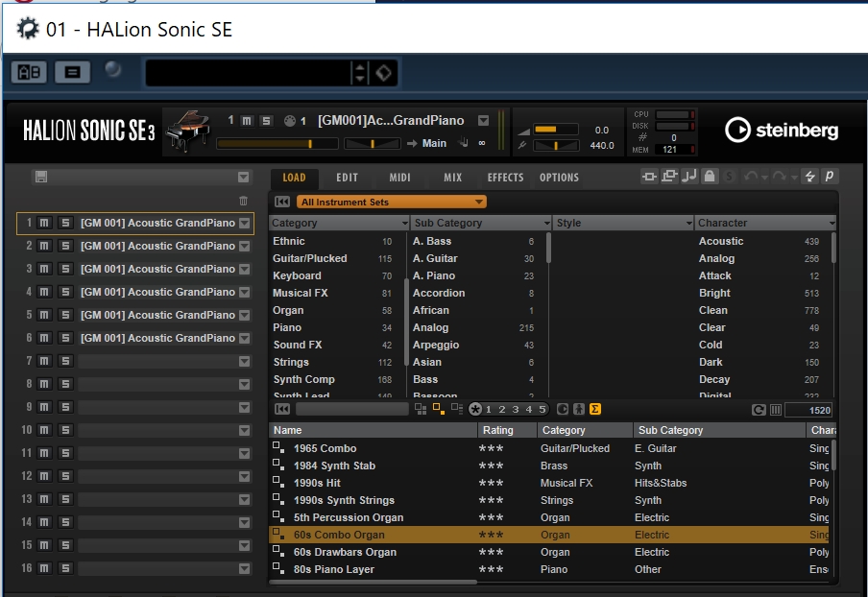Click the results text search field
Screen dimensions: 868x597
tap(352, 410)
